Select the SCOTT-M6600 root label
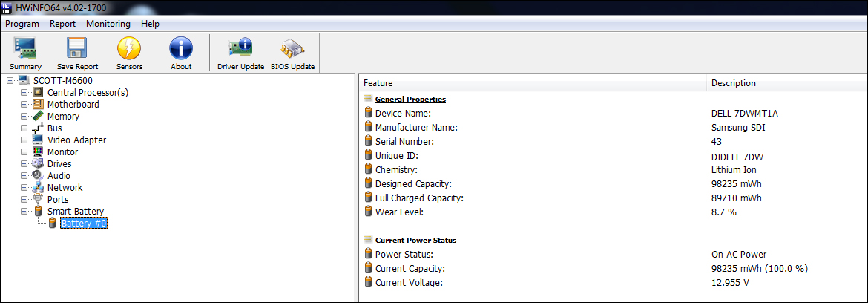This screenshot has width=868, height=303. click(x=63, y=81)
